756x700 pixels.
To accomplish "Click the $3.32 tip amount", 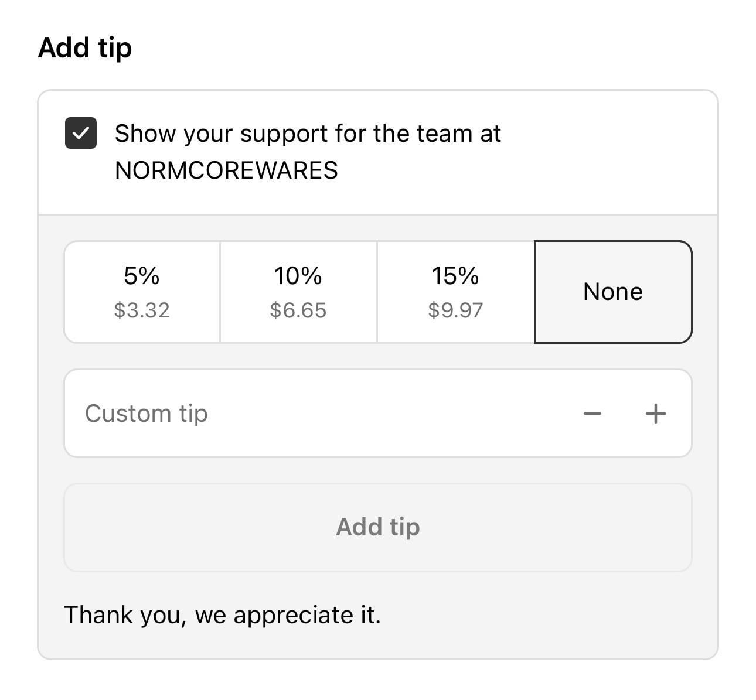I will pyautogui.click(x=142, y=310).
